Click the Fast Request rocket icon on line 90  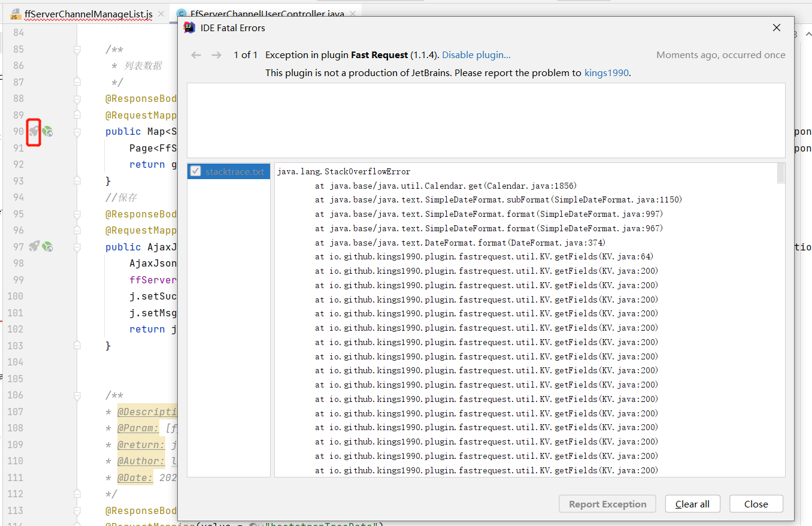coord(34,131)
